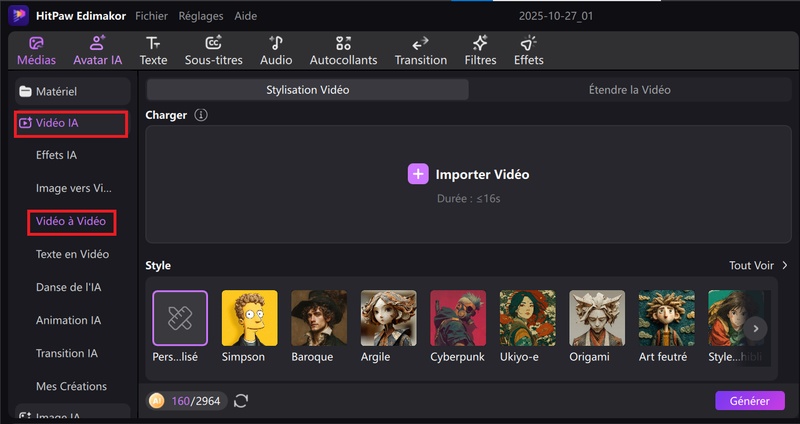Choose the Personnalisé custom style

coord(180,318)
